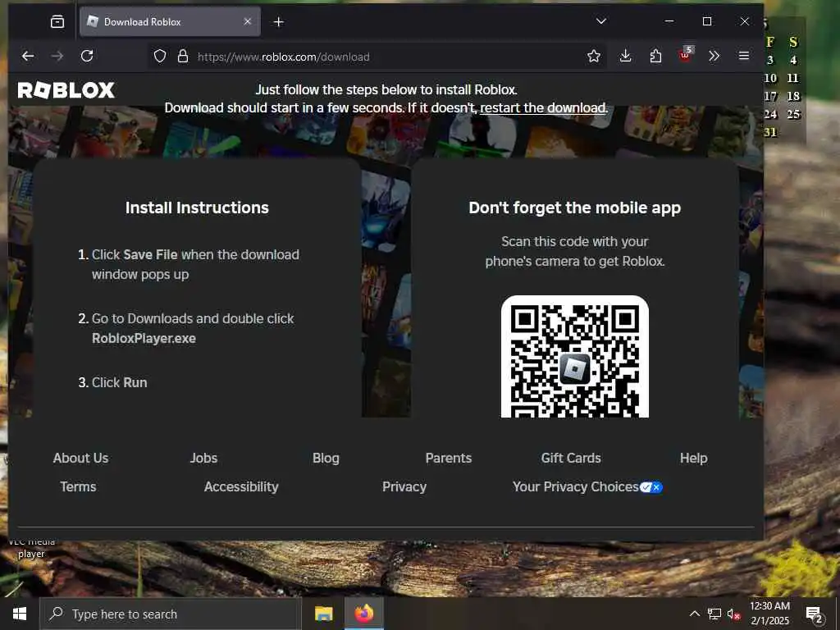Screen dimensions: 840x630
Task: Open the Terms footer link
Action: [78, 487]
